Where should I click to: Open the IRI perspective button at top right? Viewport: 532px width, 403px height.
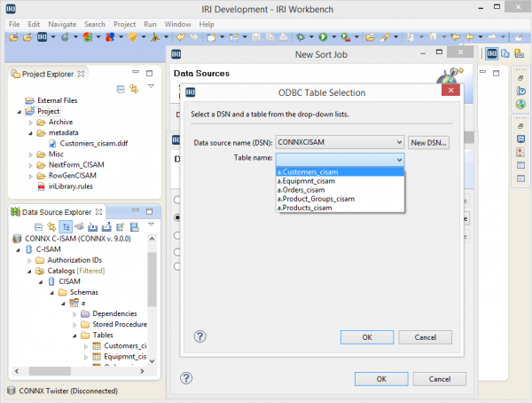click(x=491, y=53)
